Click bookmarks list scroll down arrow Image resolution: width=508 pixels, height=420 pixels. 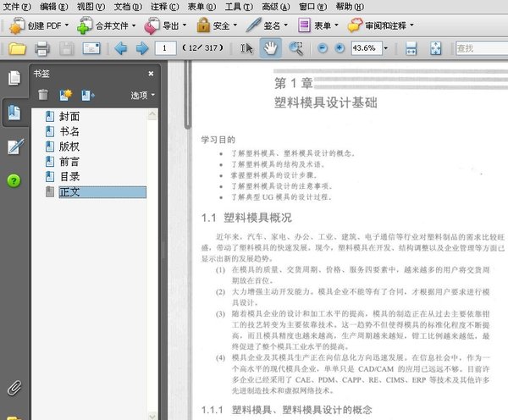pyautogui.click(x=152, y=416)
